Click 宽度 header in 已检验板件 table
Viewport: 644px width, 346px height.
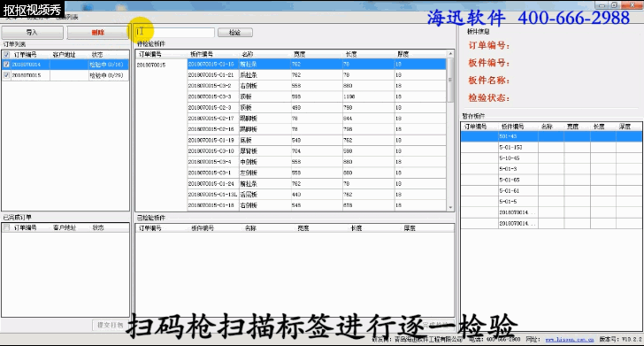[x=303, y=228]
